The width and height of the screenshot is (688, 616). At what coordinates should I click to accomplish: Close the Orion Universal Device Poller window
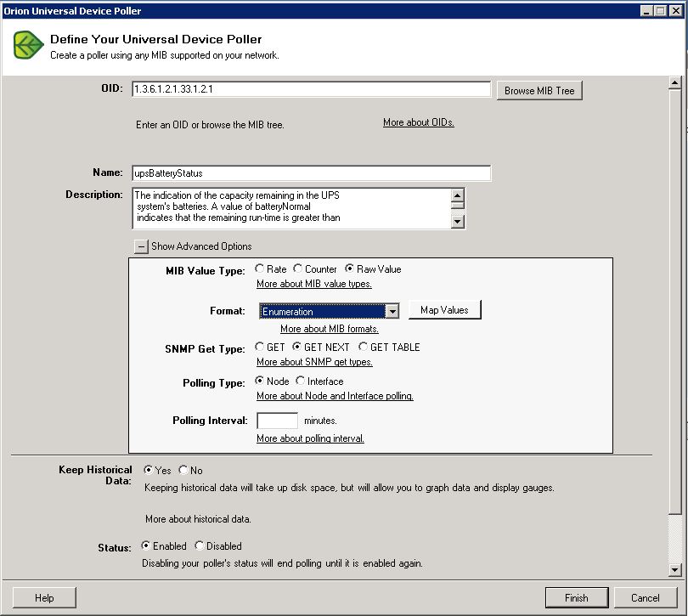pos(676,11)
